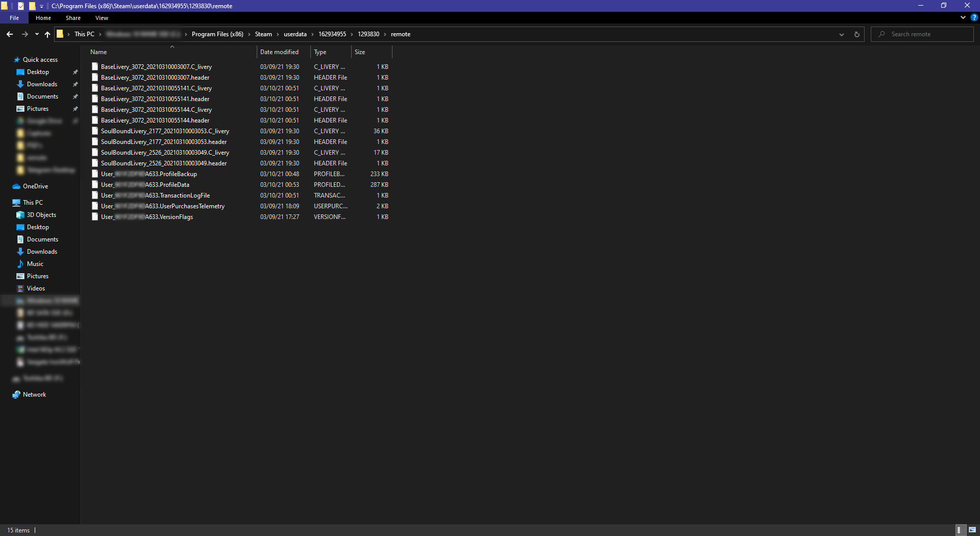The height and width of the screenshot is (536, 980).
Task: Open the Music folder under This PC
Action: tap(35, 264)
